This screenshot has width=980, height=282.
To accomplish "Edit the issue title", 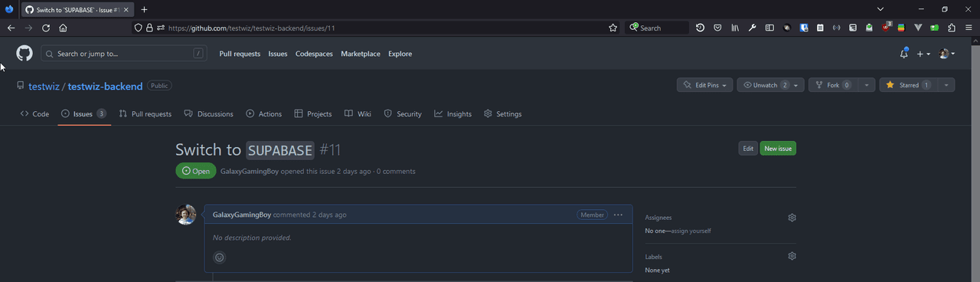I will 748,149.
